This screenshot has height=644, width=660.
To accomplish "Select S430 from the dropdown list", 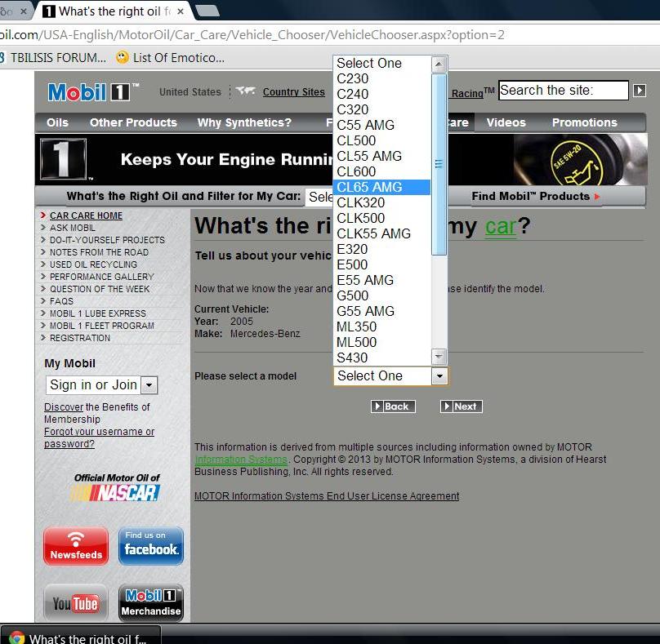I will pyautogui.click(x=382, y=358).
